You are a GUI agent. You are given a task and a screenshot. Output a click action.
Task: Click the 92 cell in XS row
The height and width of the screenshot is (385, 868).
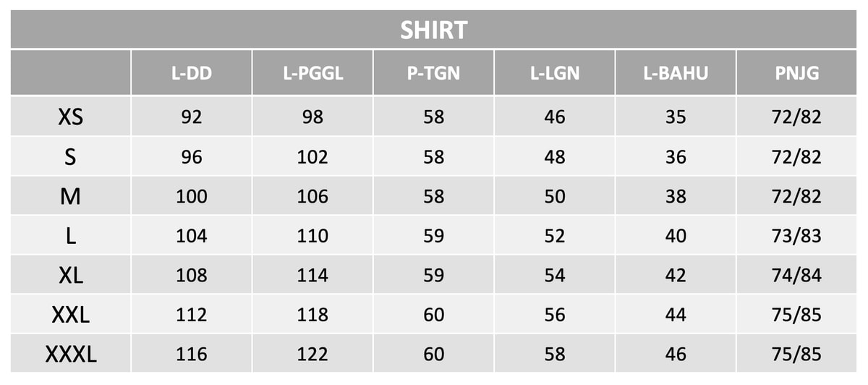192,117
